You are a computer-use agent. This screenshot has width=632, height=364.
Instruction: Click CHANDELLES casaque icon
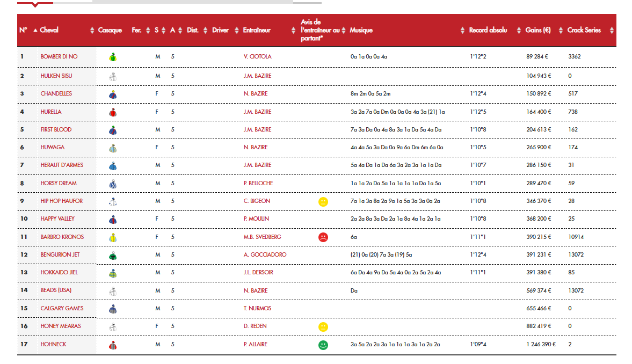[113, 94]
